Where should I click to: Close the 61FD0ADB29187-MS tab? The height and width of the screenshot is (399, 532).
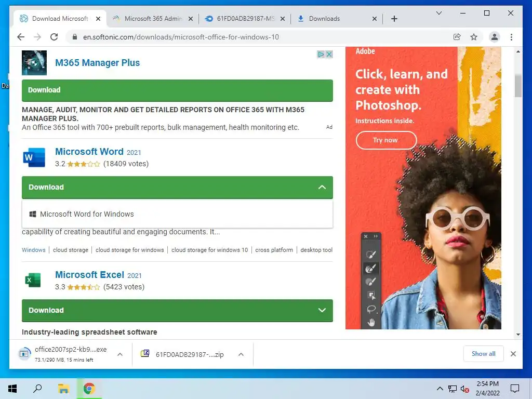282,19
